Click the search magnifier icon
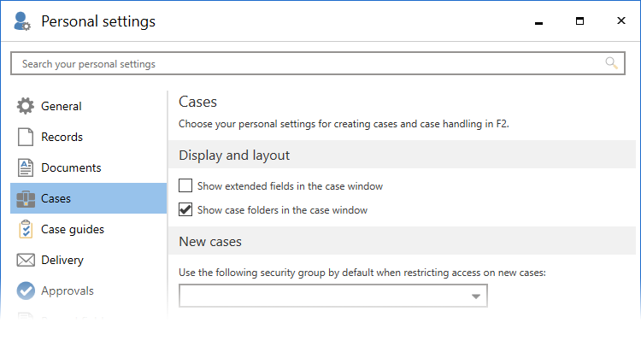 coord(611,63)
